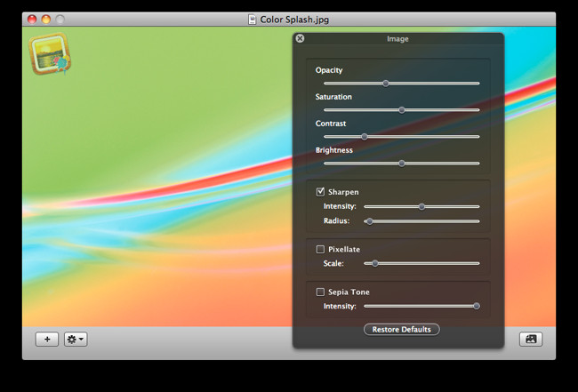Click the red close window button

(32, 20)
